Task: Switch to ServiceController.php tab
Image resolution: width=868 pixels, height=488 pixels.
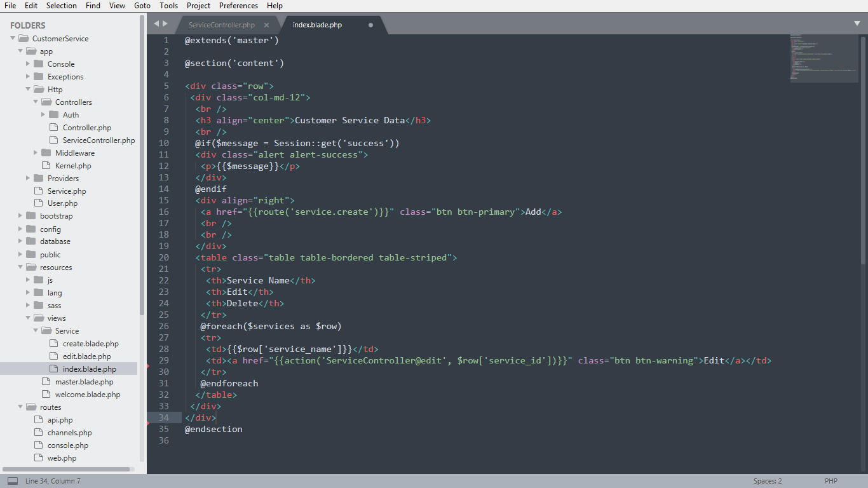Action: 222,25
